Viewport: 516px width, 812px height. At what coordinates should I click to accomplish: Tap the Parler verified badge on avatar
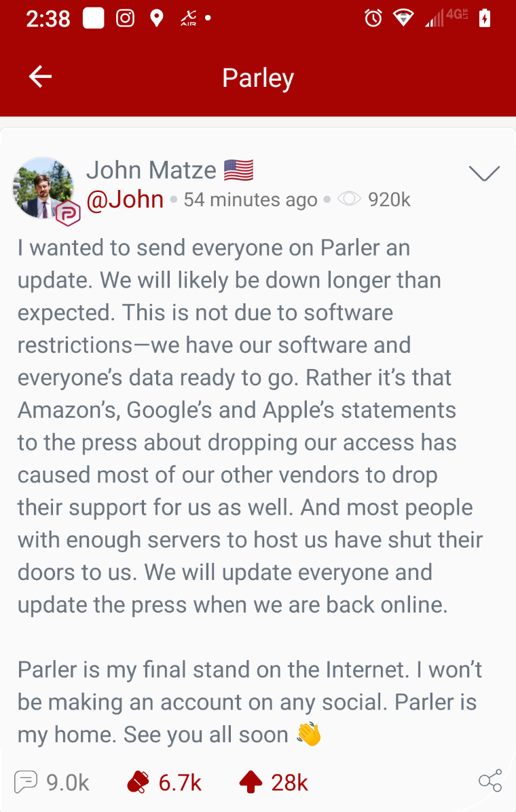click(68, 213)
